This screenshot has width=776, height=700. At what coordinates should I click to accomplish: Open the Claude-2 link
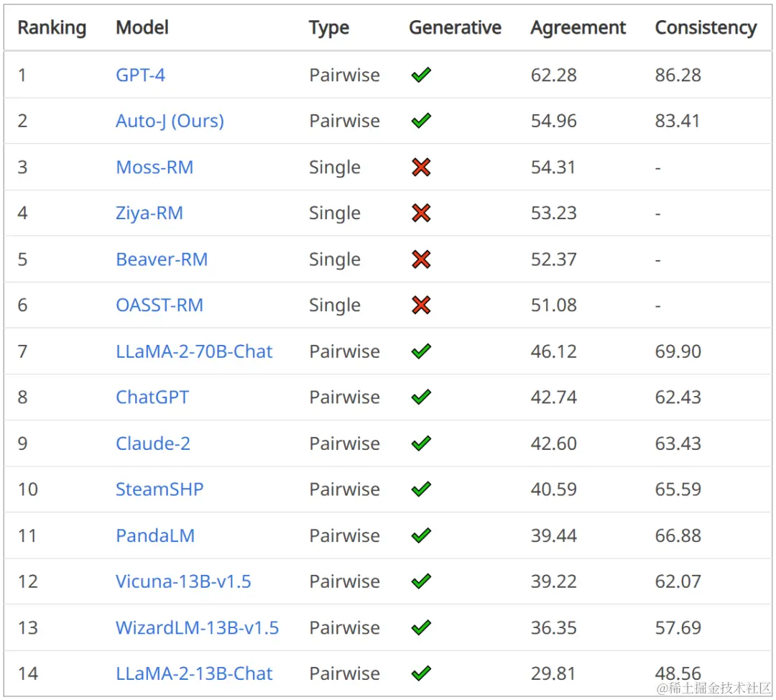pyautogui.click(x=153, y=443)
